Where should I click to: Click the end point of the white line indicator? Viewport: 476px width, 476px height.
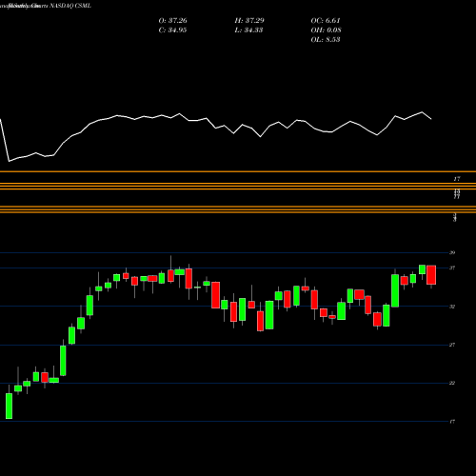(431, 119)
